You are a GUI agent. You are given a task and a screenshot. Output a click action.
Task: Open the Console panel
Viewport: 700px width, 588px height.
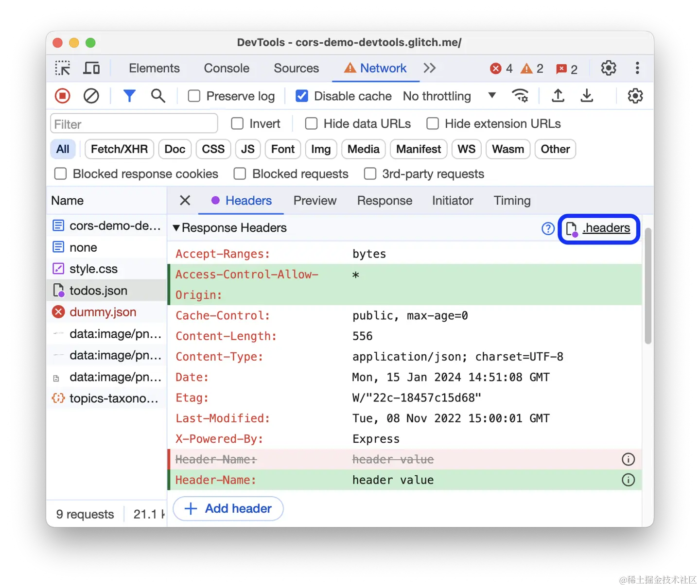click(227, 68)
